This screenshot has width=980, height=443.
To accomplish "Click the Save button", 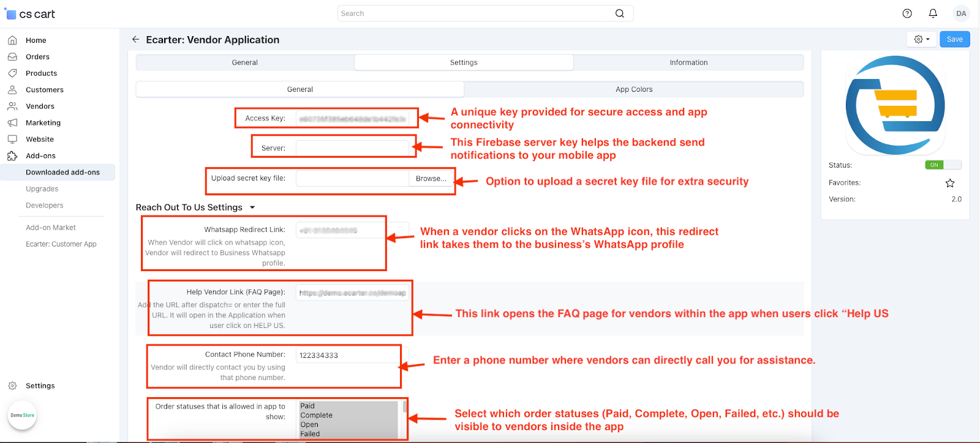I will pos(954,39).
